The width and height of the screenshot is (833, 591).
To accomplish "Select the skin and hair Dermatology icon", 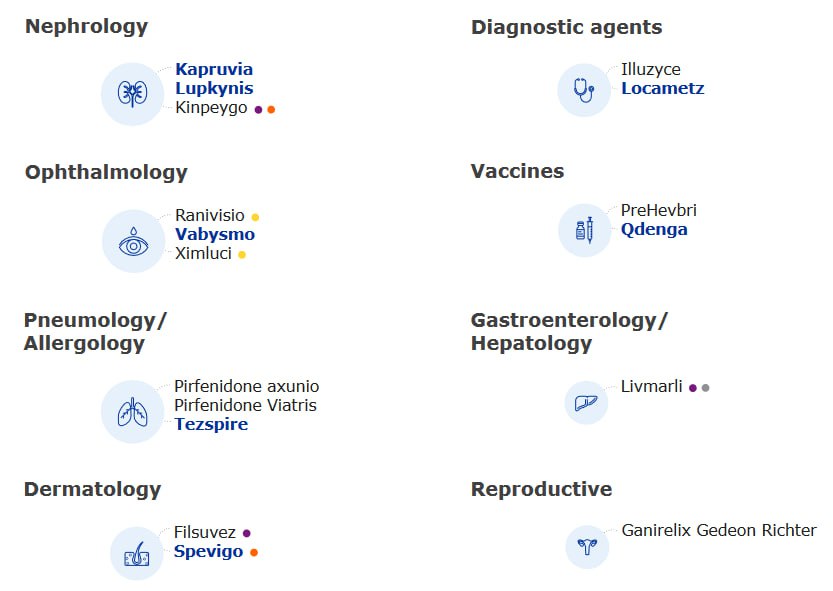I will (x=137, y=553).
